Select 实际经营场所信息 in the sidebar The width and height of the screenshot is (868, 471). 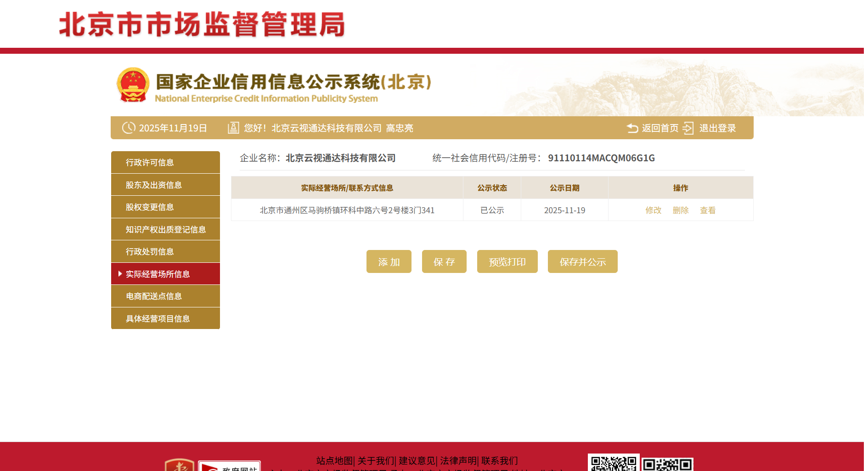click(165, 274)
